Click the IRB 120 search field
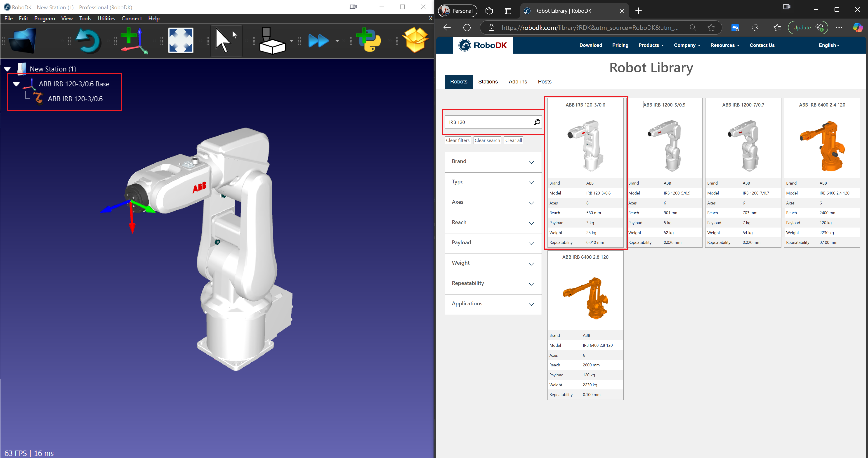This screenshot has height=458, width=868. pyautogui.click(x=488, y=122)
